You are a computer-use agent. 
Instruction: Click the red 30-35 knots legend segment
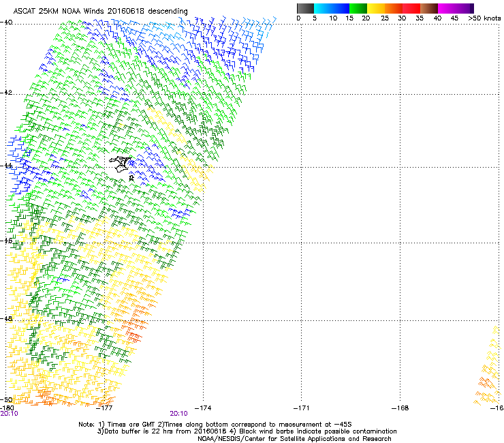pyautogui.click(x=411, y=8)
